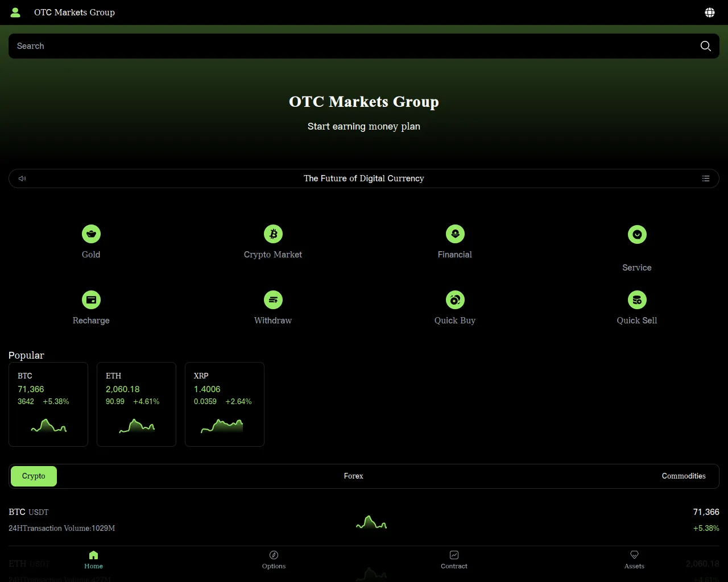
Task: Tap the Withdraw icon
Action: [x=273, y=300]
